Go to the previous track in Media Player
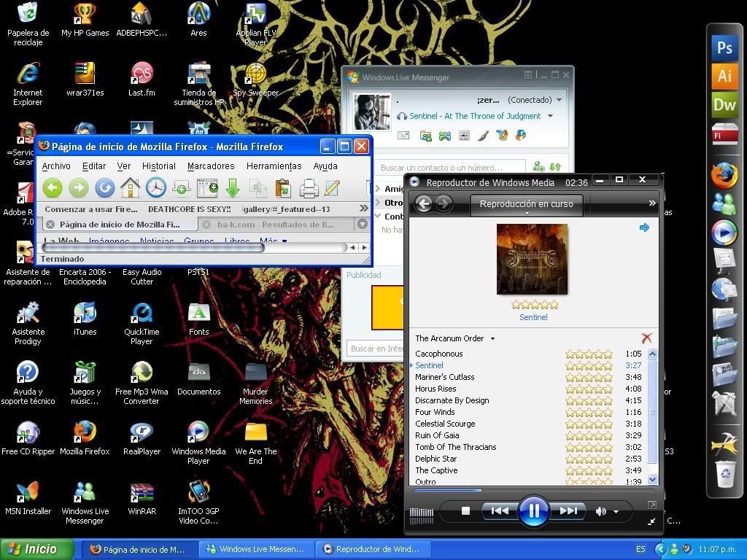Image resolution: width=747 pixels, height=560 pixels. pyautogui.click(x=499, y=511)
